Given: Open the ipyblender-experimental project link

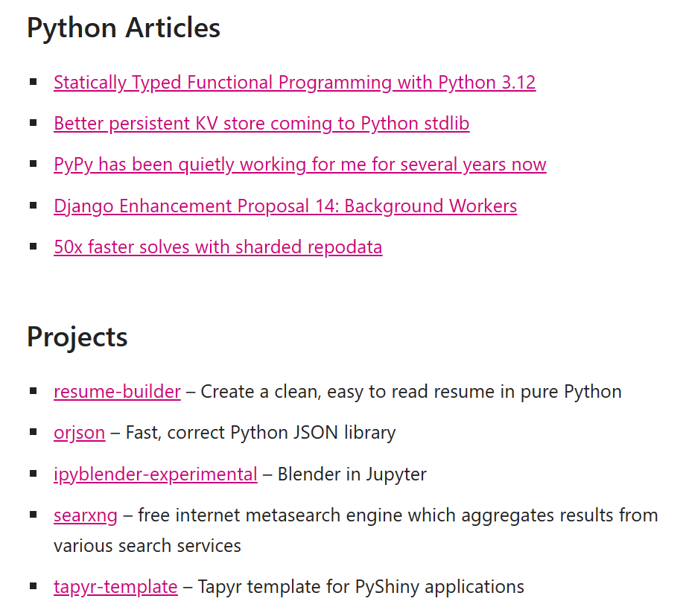Looking at the screenshot, I should point(155,474).
